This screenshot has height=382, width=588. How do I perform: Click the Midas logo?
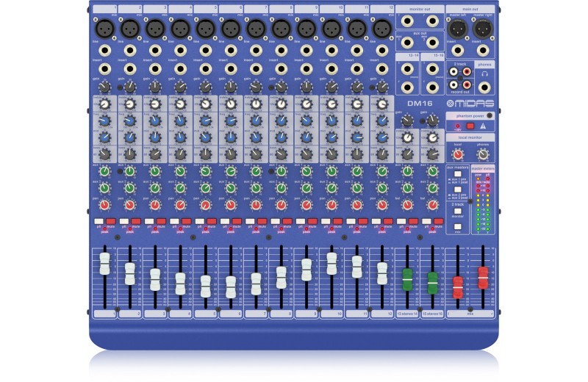(470, 104)
